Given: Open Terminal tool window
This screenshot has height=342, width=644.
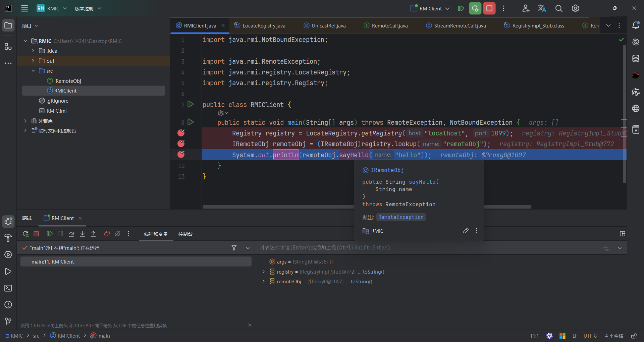Looking at the screenshot, I should [x=8, y=288].
